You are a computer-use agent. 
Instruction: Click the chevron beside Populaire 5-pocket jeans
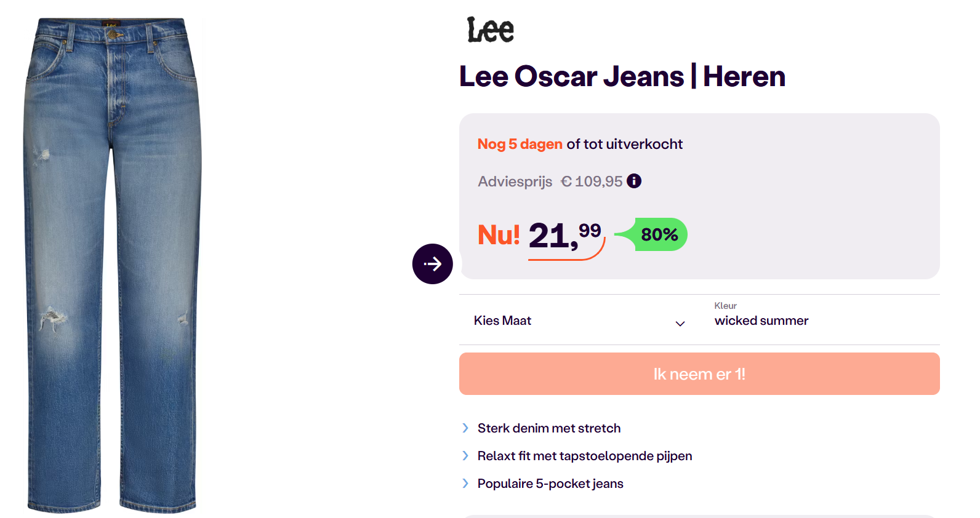(x=465, y=484)
